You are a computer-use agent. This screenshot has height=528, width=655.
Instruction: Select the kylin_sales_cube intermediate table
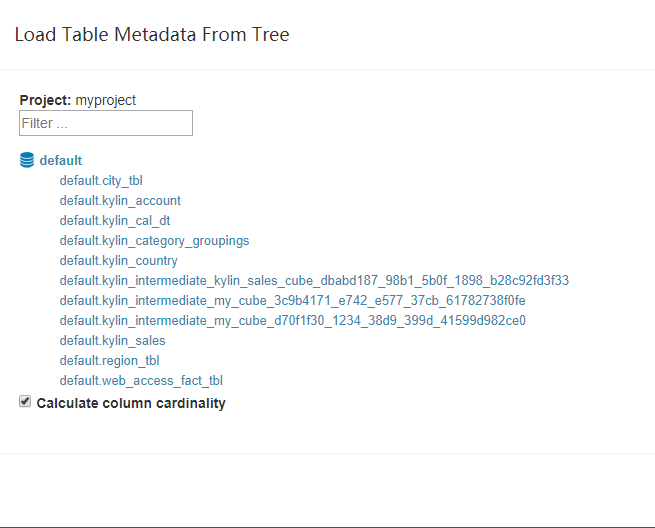[314, 280]
